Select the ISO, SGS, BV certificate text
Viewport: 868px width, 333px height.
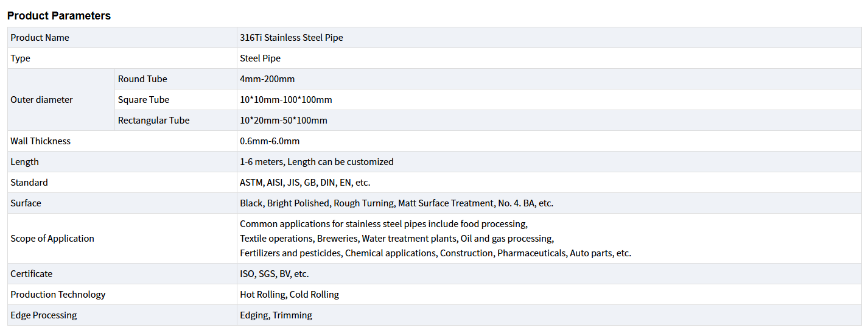(274, 274)
